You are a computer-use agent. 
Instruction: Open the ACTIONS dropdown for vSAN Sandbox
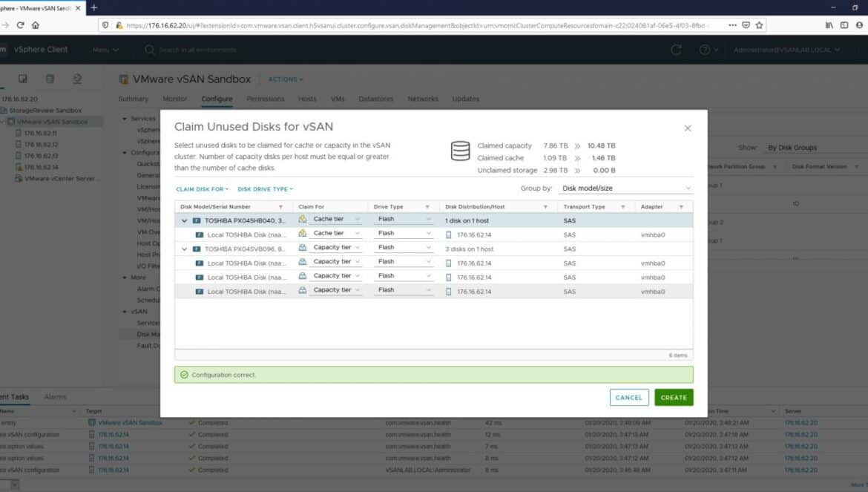point(286,79)
